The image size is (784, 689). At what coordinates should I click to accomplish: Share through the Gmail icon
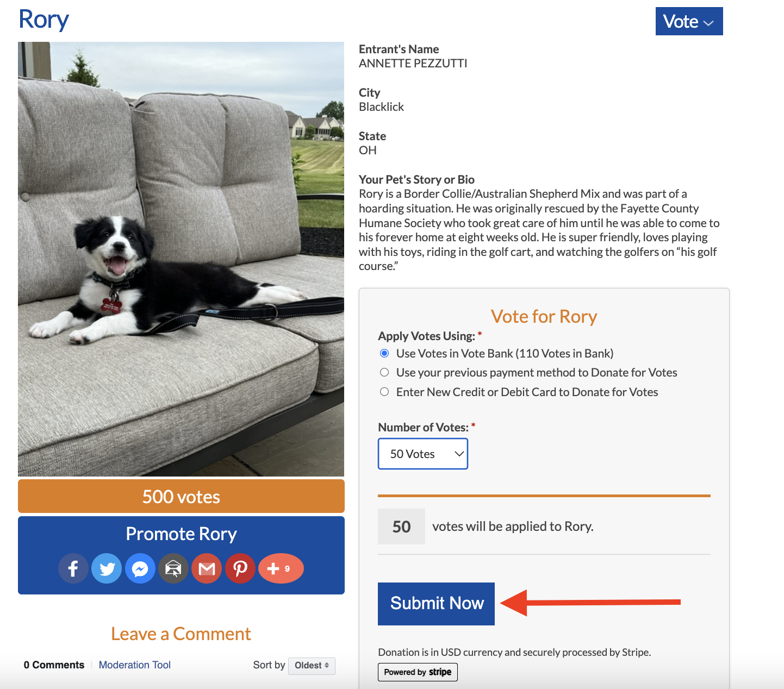point(207,568)
